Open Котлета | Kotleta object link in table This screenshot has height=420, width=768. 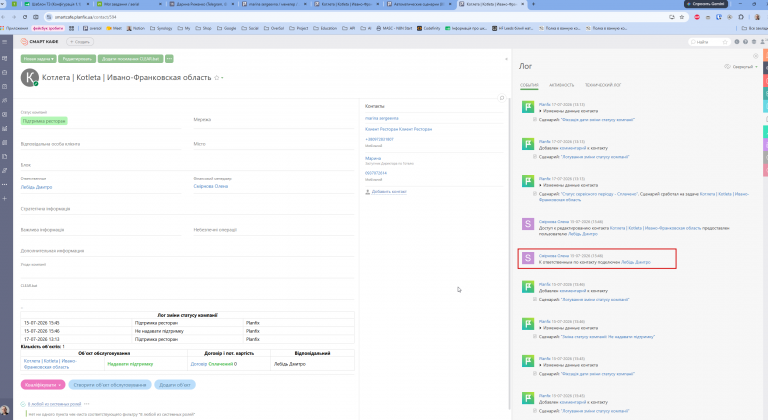pos(50,364)
